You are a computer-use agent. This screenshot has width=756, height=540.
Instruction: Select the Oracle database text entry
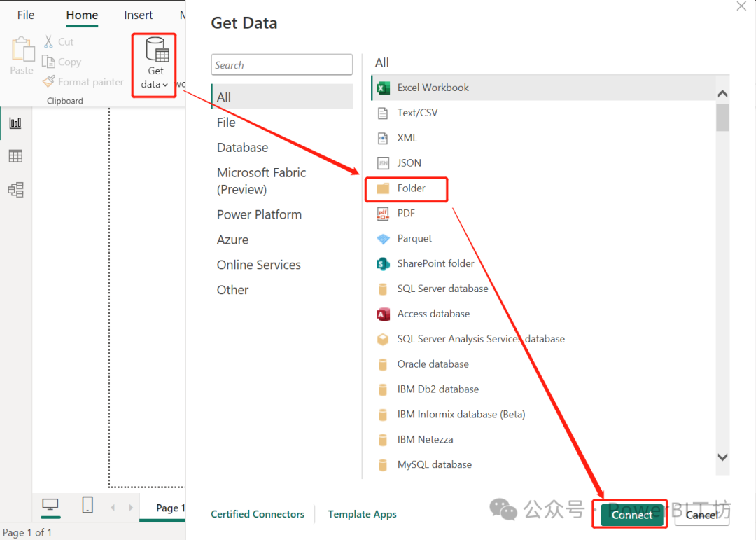(x=433, y=364)
